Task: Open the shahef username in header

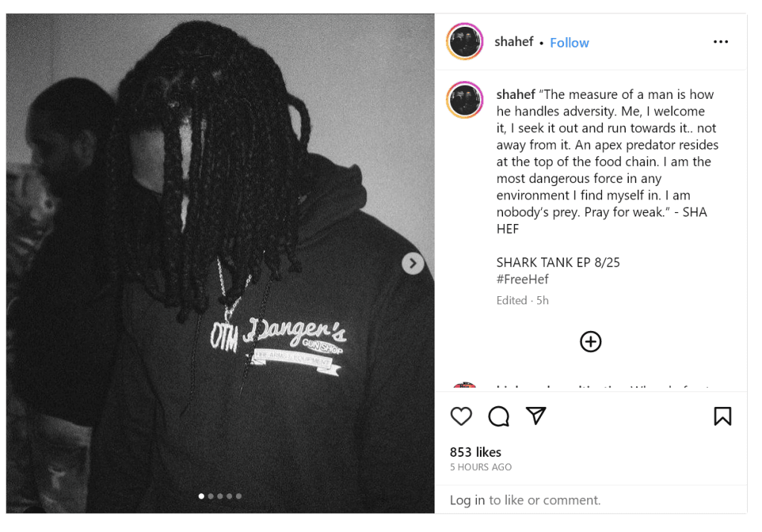Action: [513, 42]
